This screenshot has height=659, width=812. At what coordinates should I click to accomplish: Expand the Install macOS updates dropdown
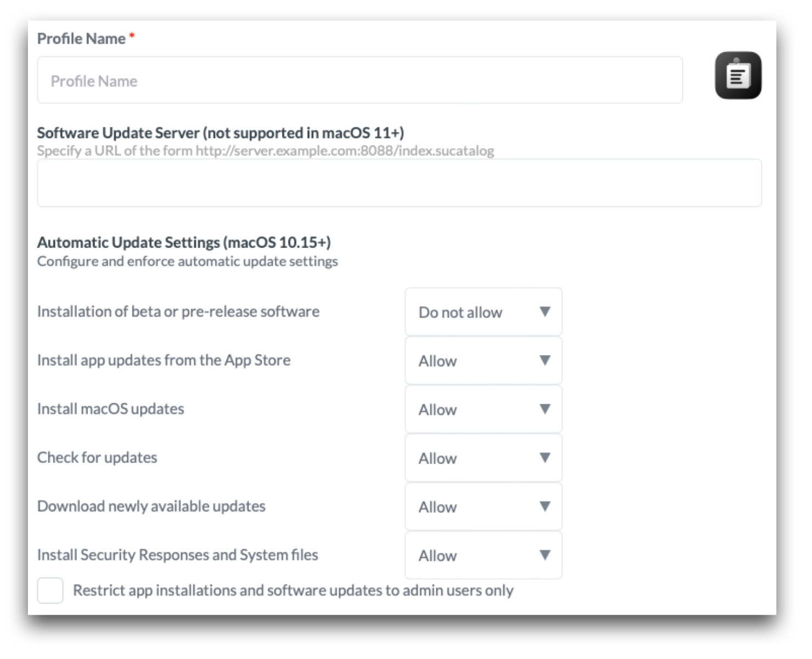tap(483, 410)
